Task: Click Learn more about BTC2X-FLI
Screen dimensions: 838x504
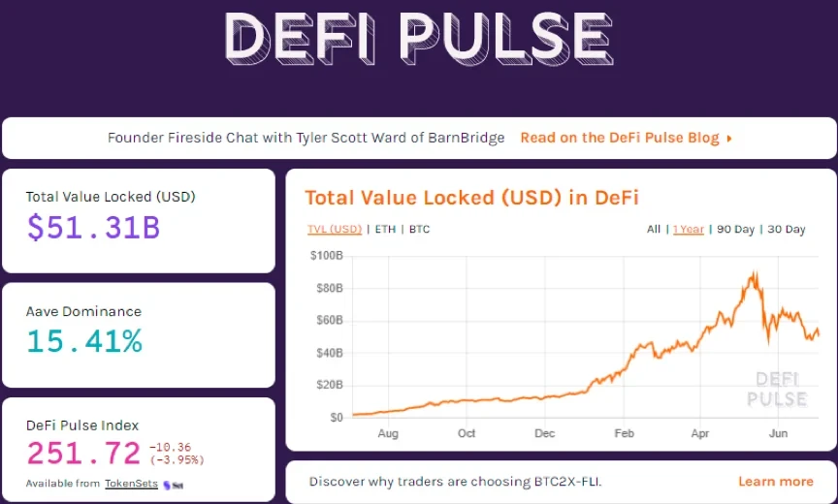Action: click(x=775, y=481)
